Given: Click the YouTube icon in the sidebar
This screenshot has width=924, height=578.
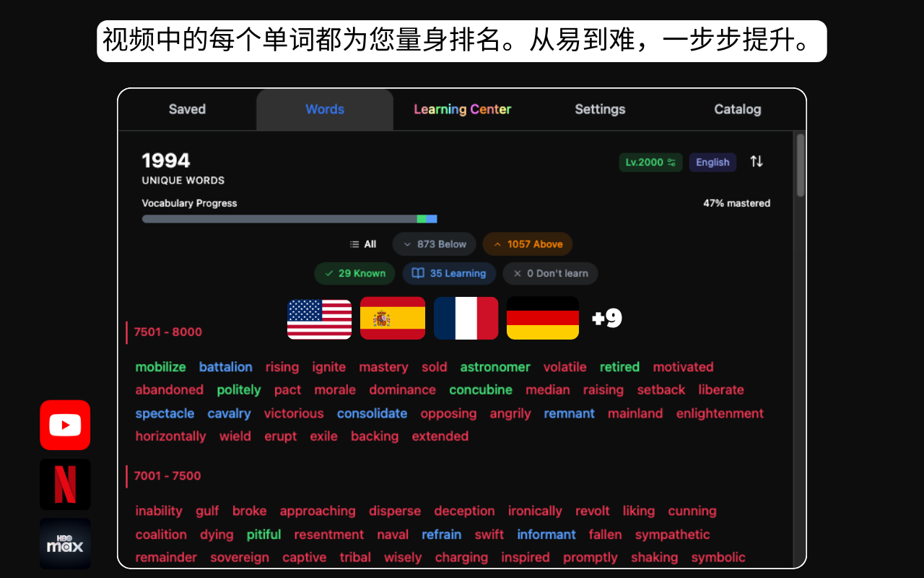Looking at the screenshot, I should (x=65, y=425).
